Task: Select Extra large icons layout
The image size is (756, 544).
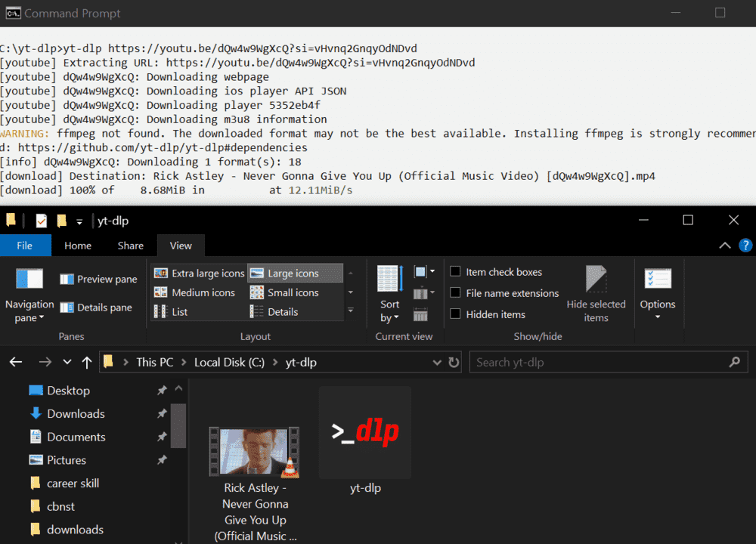Action: [x=199, y=274]
